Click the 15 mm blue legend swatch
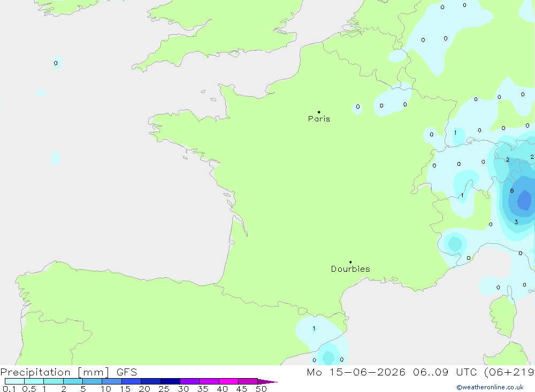 click(x=131, y=381)
